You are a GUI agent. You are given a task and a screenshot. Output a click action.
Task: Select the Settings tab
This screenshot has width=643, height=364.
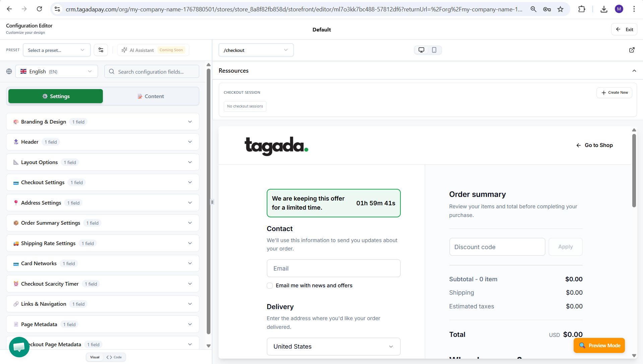(56, 96)
